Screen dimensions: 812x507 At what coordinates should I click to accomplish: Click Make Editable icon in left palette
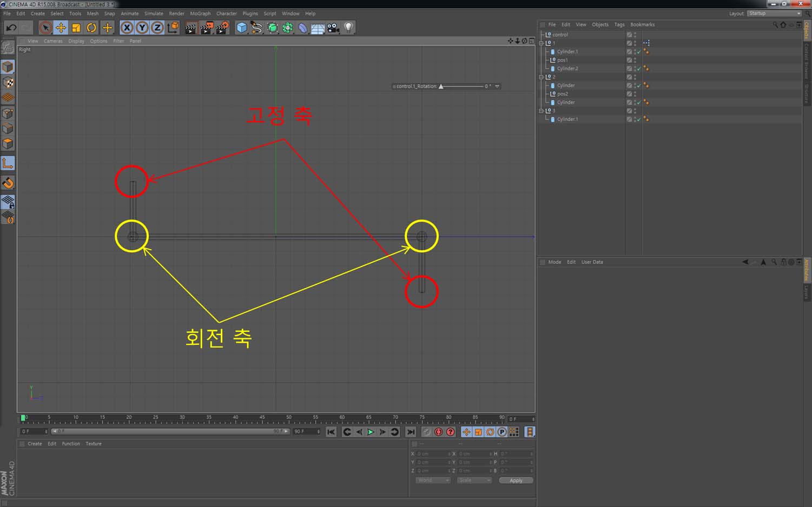(x=8, y=48)
